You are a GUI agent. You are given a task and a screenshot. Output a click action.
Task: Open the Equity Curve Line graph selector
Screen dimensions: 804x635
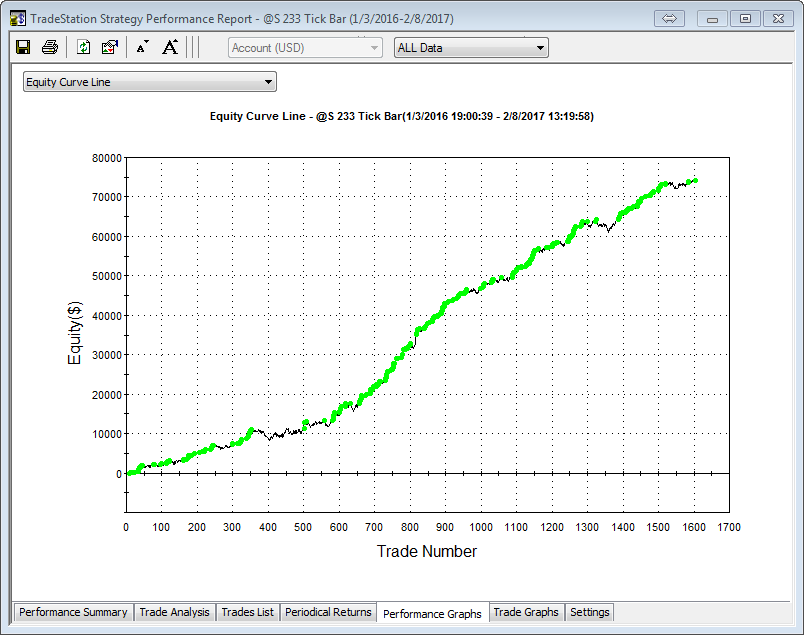pos(149,82)
